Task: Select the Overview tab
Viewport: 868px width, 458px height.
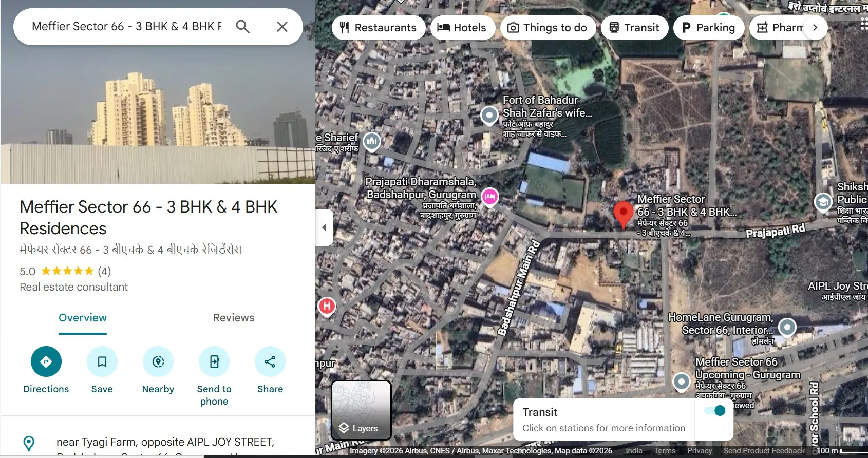Action: coord(83,318)
